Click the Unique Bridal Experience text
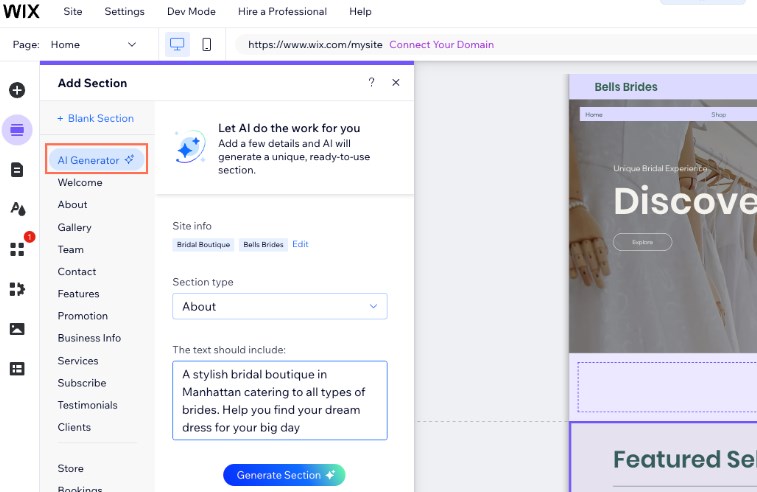This screenshot has width=757, height=492. [x=660, y=169]
